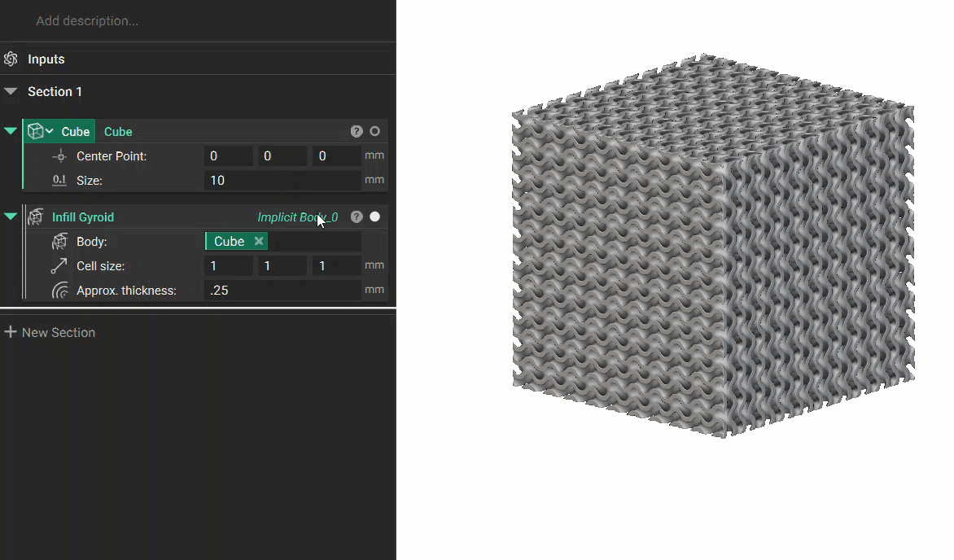Remove Cube from the Body input

[x=259, y=241]
